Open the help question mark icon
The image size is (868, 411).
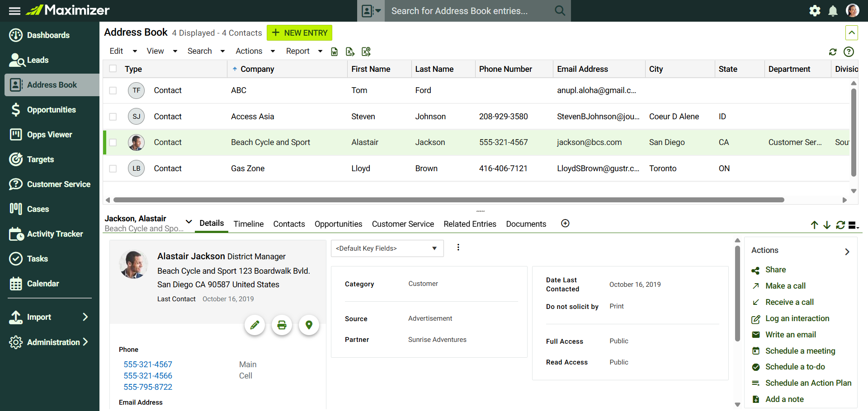point(849,52)
